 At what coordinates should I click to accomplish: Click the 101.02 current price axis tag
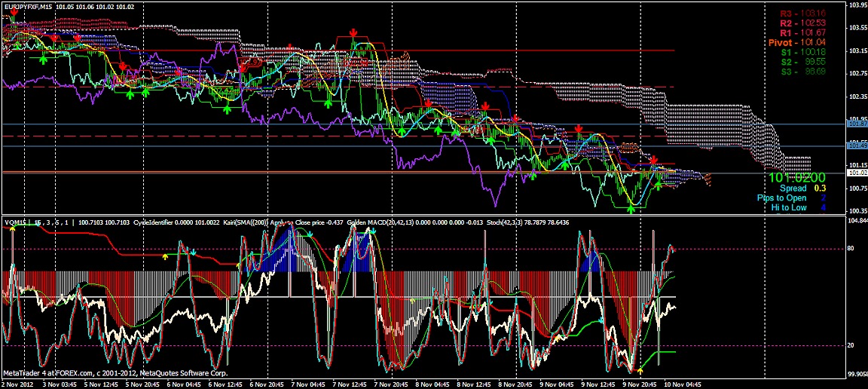[857, 173]
